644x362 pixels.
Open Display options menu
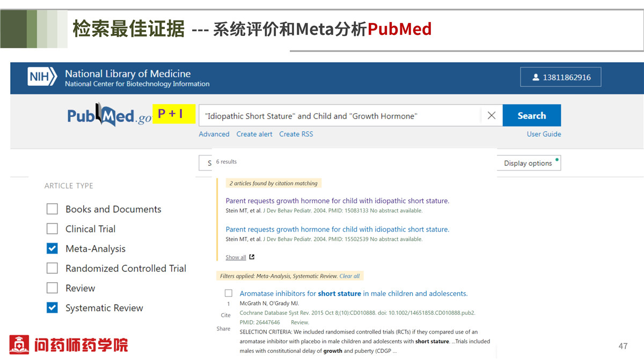click(x=529, y=163)
